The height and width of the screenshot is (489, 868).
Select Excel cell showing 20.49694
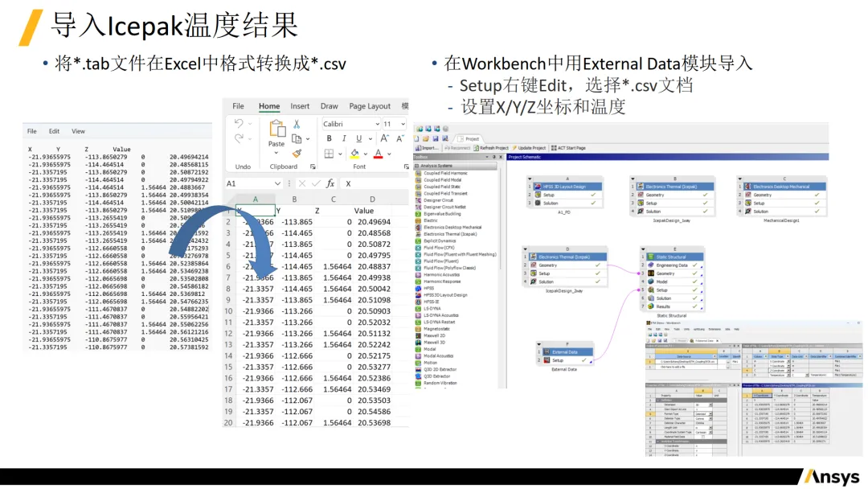click(x=373, y=221)
